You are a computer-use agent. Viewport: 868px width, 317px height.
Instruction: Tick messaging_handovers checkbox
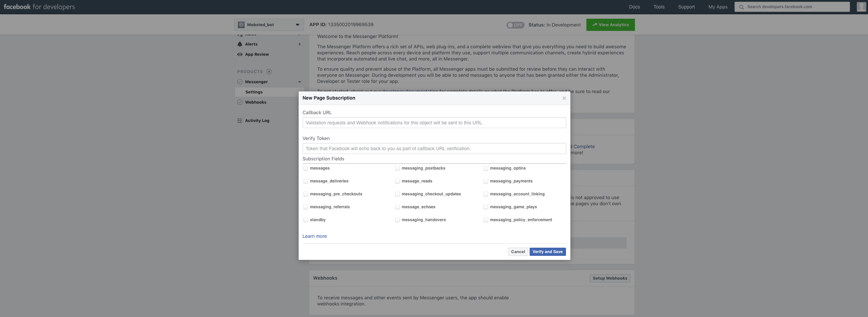tap(397, 220)
